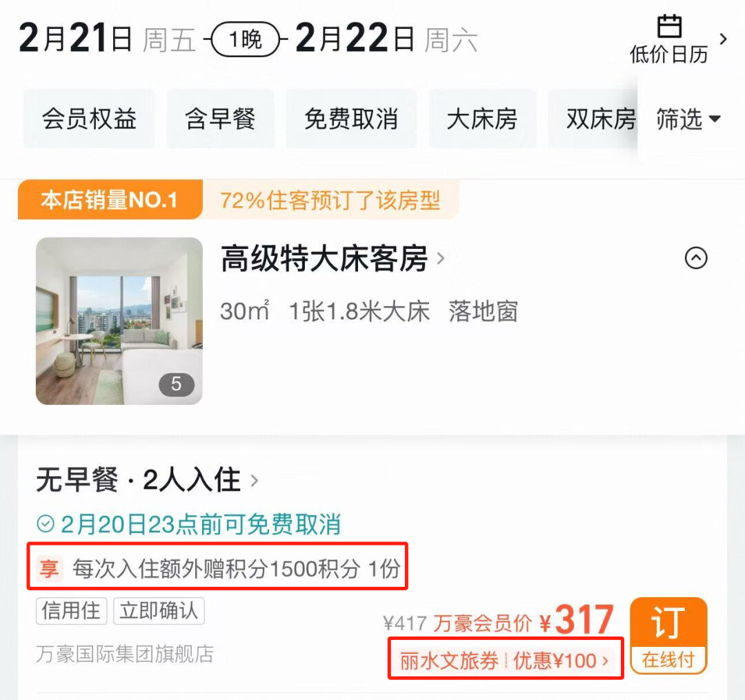
Task: Toggle the 会员权益 filter chip
Action: coord(89,119)
